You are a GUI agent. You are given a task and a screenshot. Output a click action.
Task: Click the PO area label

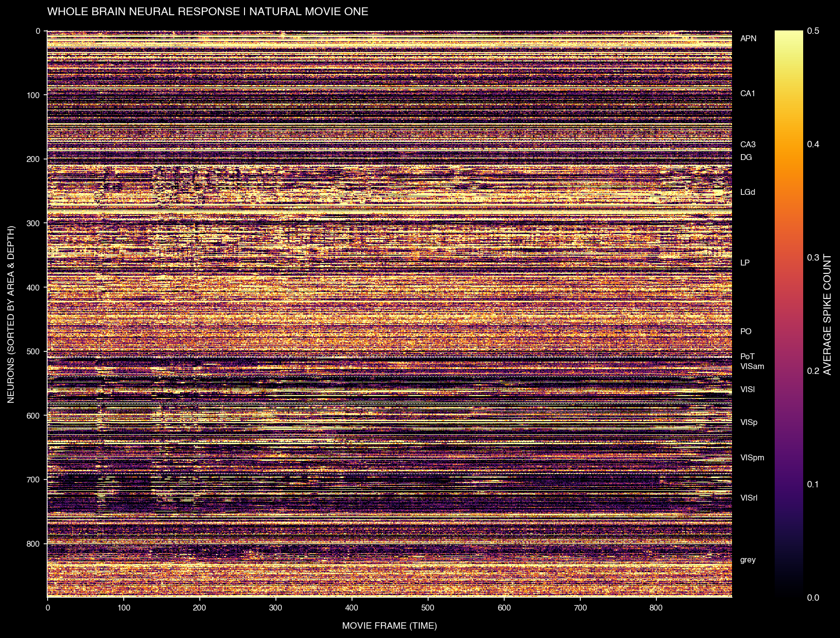745,332
